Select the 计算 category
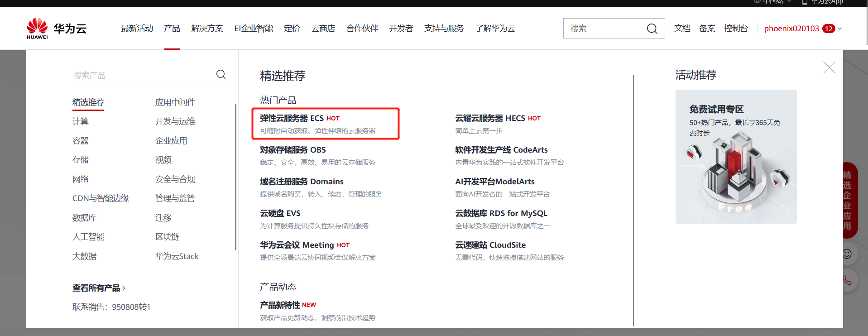Viewport: 868px width, 336px height. pyautogui.click(x=81, y=121)
